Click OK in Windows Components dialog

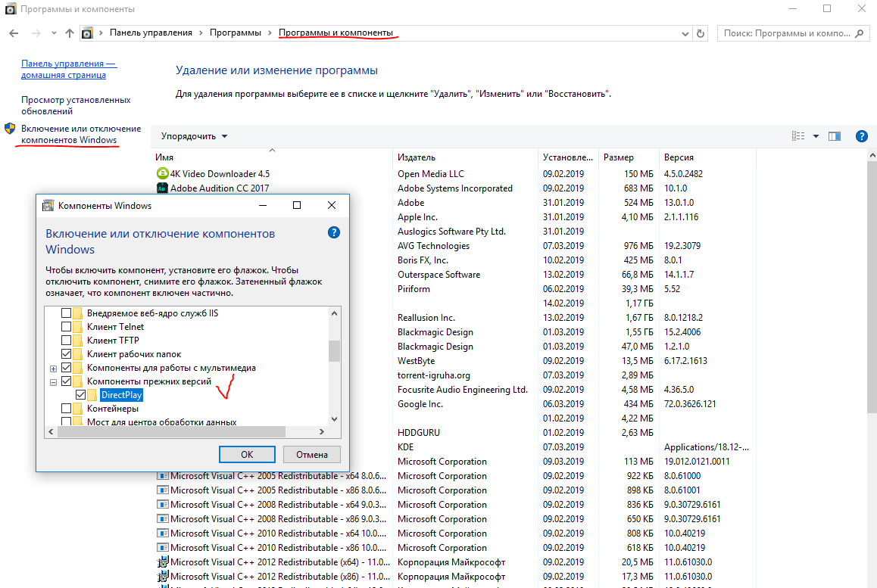[247, 454]
